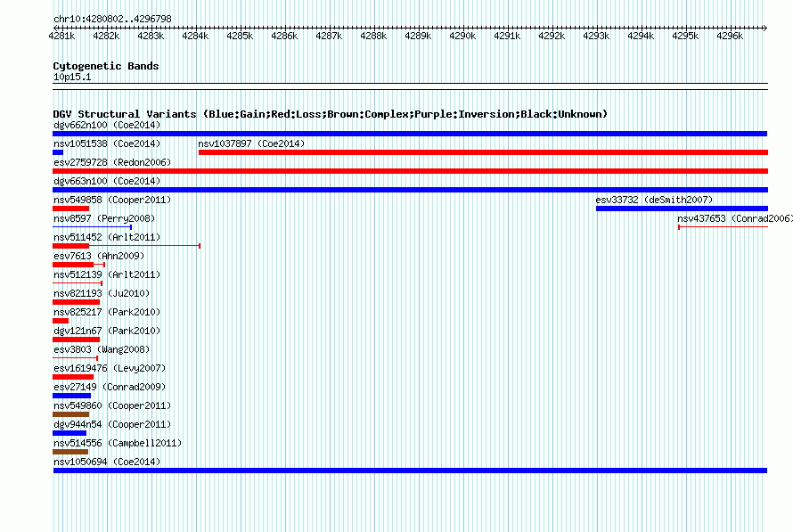The image size is (793, 532).
Task: Click the dgv944n54 (Cooper2011) label
Action: pyautogui.click(x=112, y=424)
